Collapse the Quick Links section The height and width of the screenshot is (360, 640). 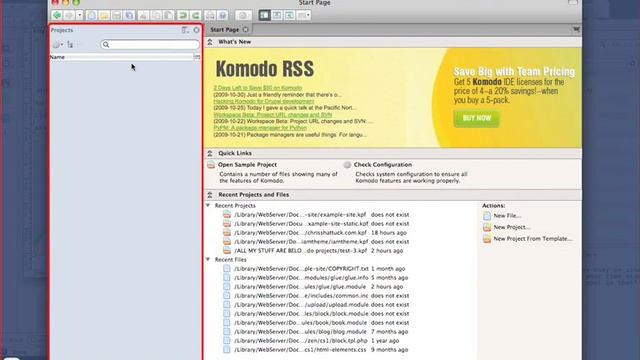click(x=210, y=153)
